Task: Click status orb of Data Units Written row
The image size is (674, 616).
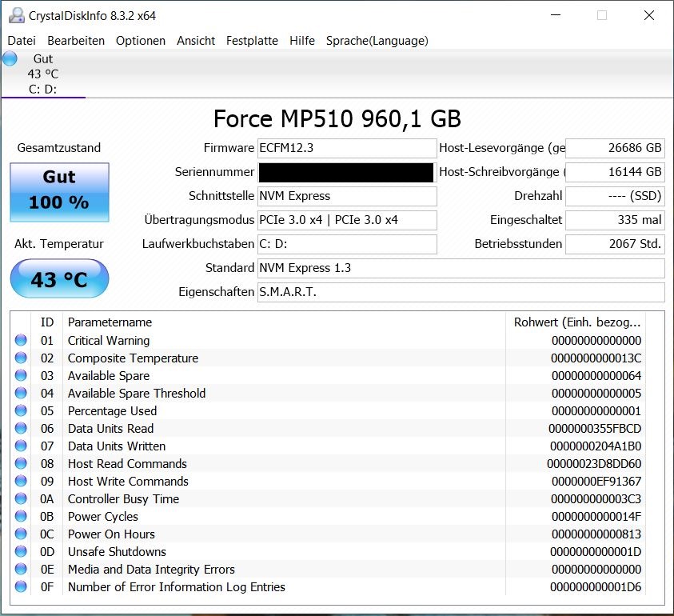Action: point(21,446)
